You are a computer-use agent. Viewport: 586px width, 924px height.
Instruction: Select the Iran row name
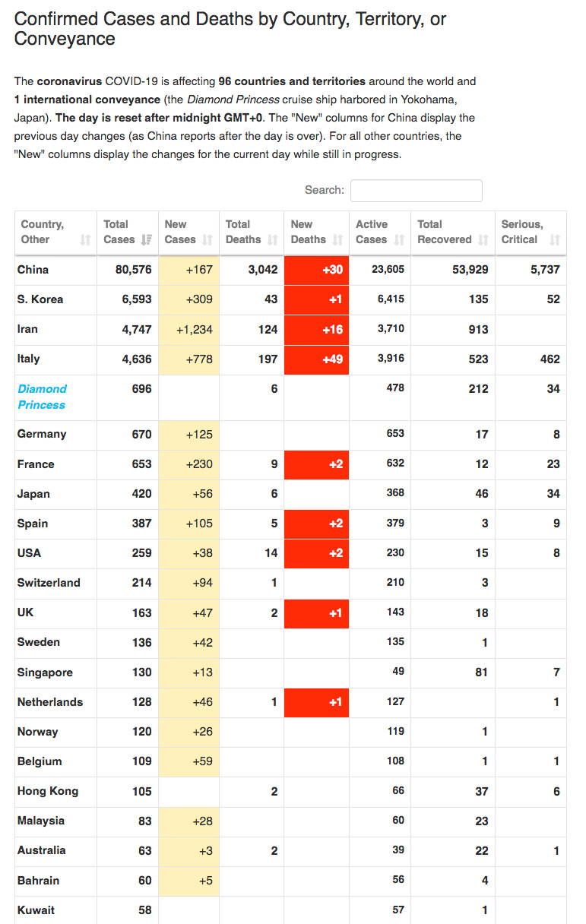27,329
